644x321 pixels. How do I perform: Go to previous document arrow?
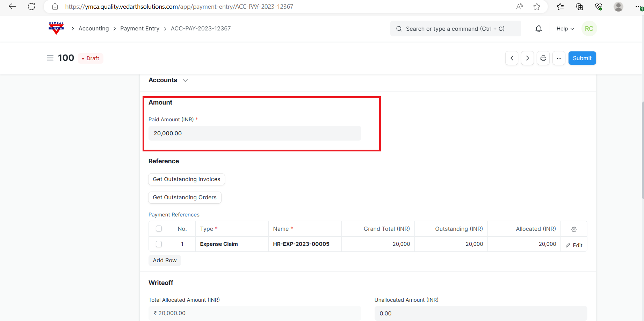(512, 58)
